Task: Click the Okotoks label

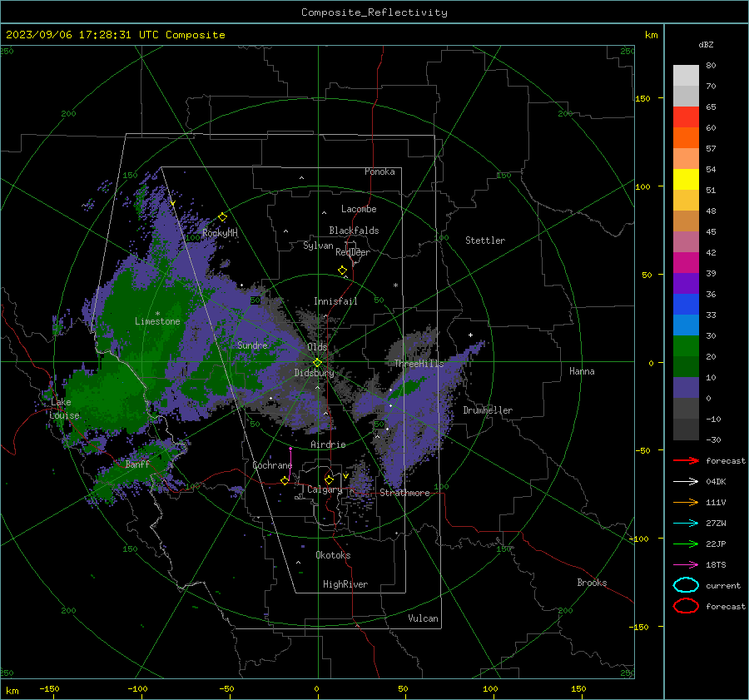Action: [x=333, y=555]
